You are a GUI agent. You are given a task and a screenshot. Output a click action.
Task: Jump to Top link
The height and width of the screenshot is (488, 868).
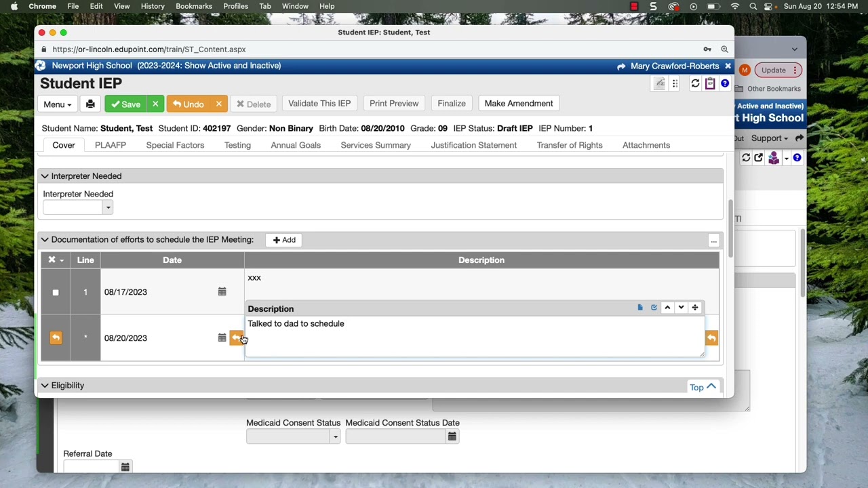point(703,387)
